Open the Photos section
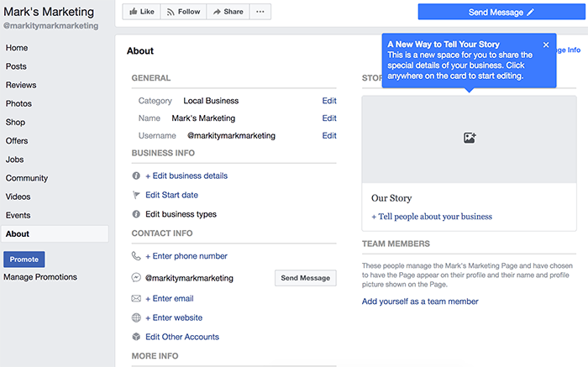Image resolution: width=588 pixels, height=367 pixels. [x=18, y=103]
